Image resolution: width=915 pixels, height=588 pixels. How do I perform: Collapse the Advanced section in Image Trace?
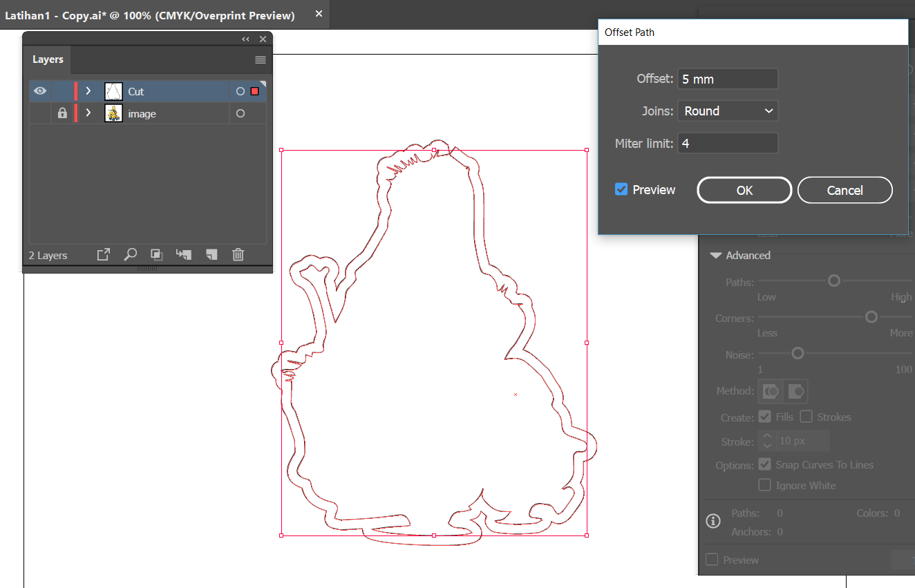tap(715, 255)
